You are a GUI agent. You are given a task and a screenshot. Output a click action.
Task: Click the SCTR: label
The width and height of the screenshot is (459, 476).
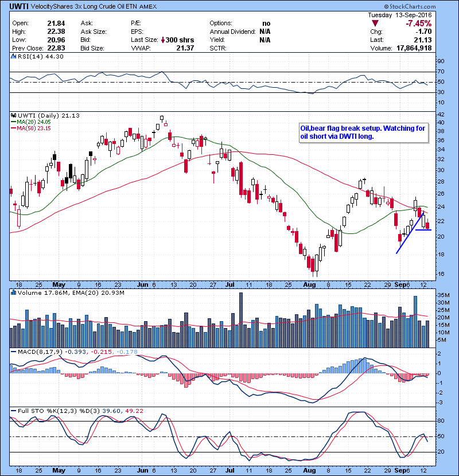pyautogui.click(x=218, y=48)
